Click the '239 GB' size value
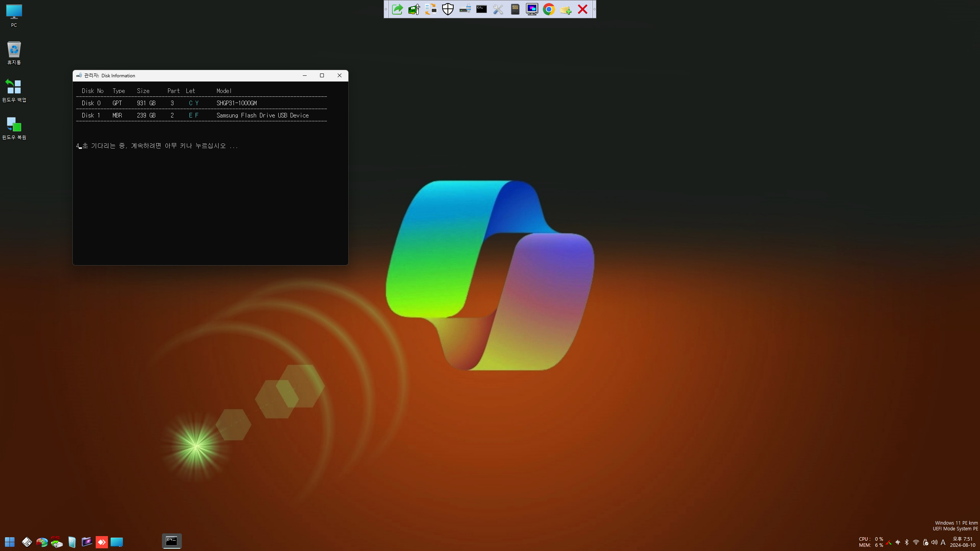The image size is (980, 551). tap(146, 115)
